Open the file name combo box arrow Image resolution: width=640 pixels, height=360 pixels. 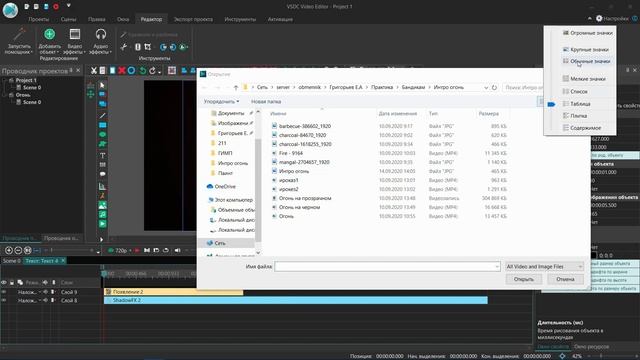click(x=497, y=267)
